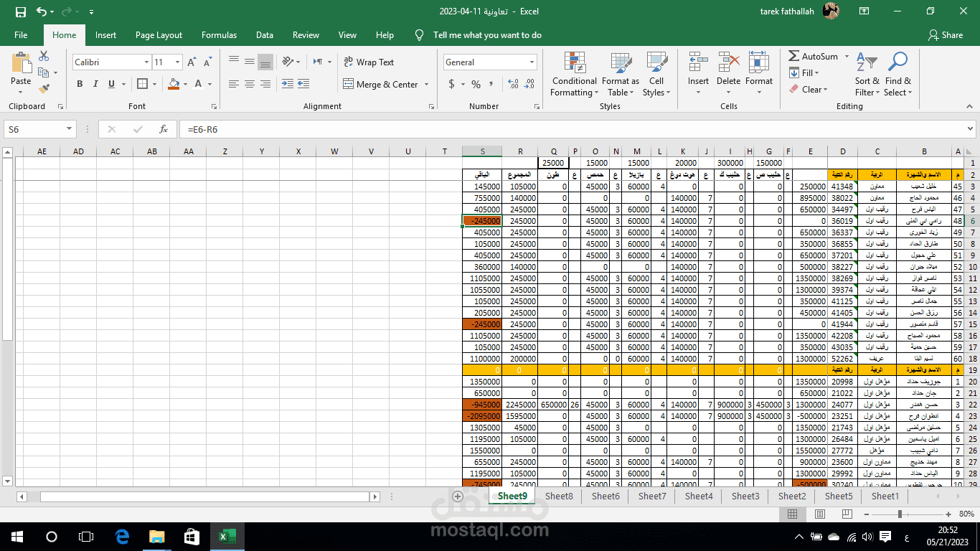Apply borders using the Borders icon
This screenshot has height=551, width=980.
(142, 84)
